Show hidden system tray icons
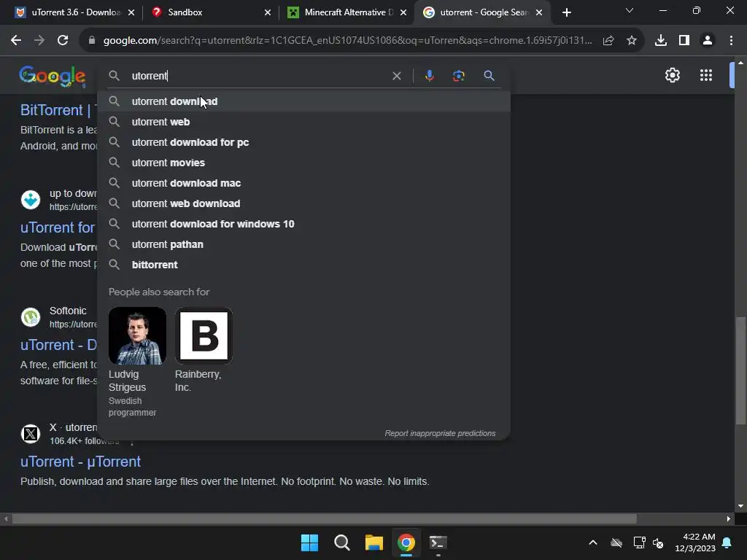 [x=593, y=542]
